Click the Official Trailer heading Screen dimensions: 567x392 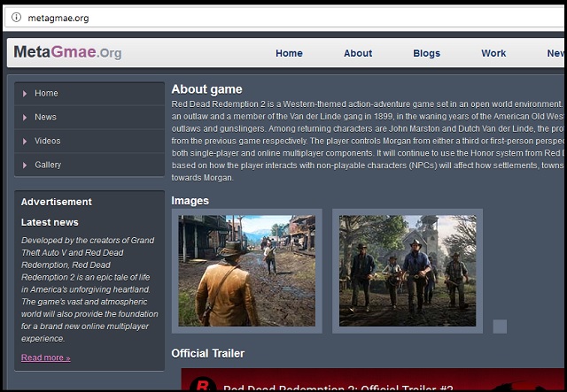point(208,353)
